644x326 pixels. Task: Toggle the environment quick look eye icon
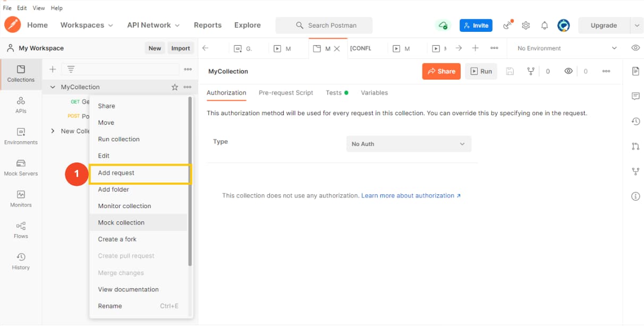pos(635,48)
